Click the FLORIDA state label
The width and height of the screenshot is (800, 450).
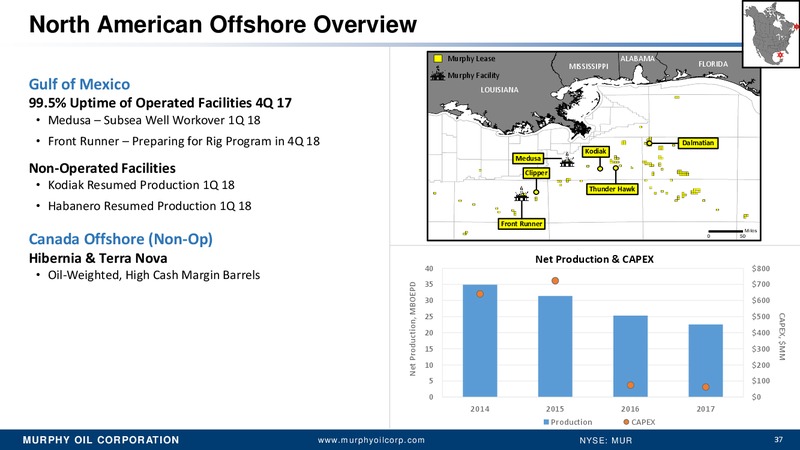coord(713,64)
